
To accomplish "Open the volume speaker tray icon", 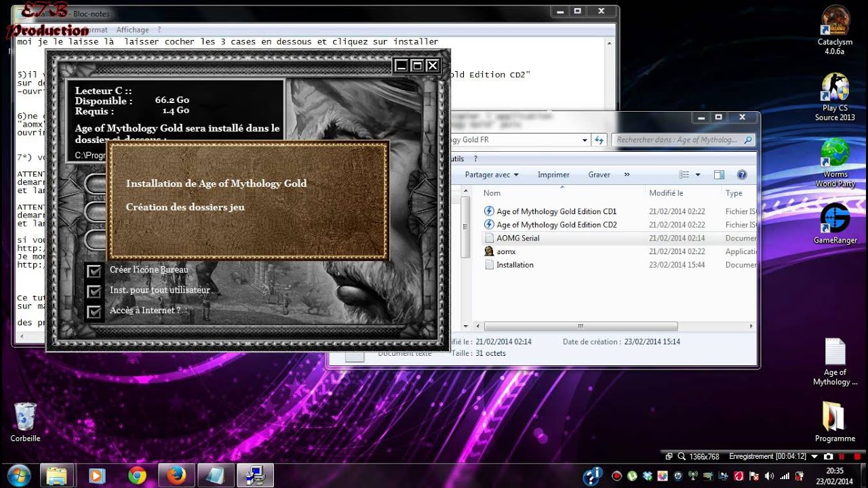I will pyautogui.click(x=769, y=476).
